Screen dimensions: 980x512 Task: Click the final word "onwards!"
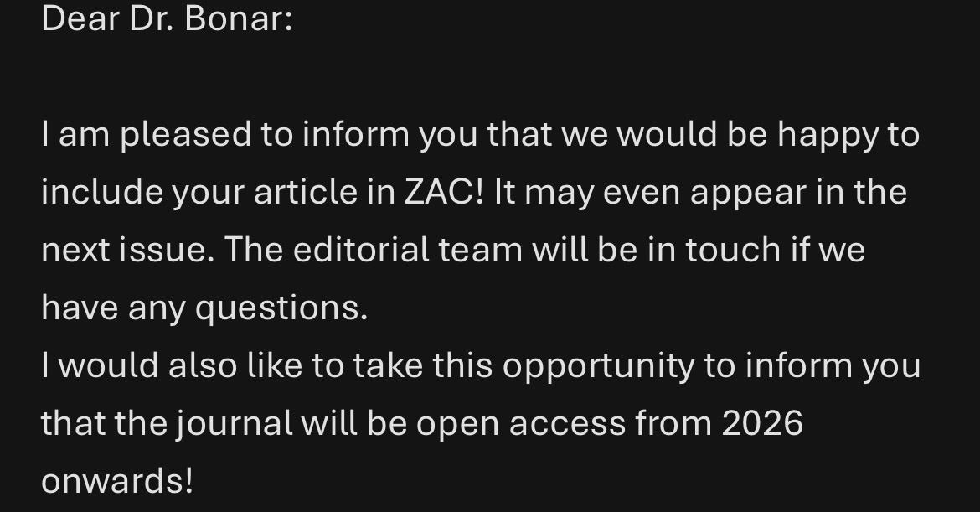point(117,481)
